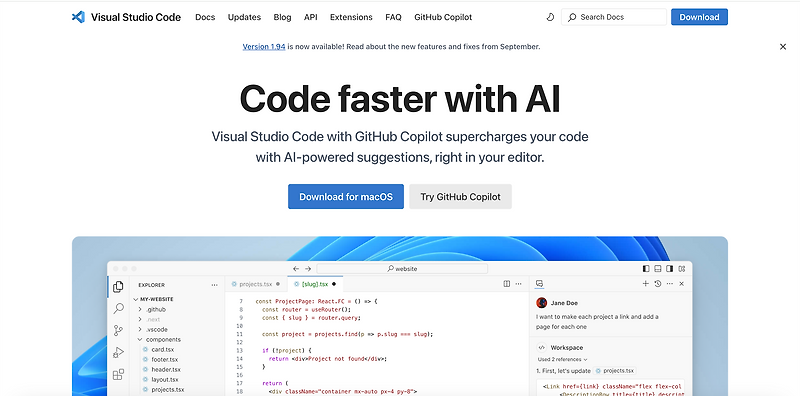Click the top Download button
Viewport: 800px width, 396px height.
tap(699, 17)
